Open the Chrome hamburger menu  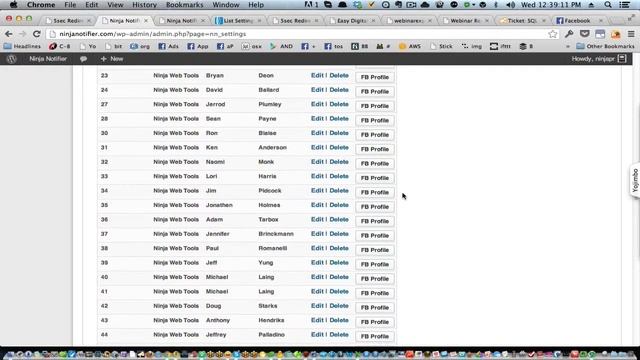coord(631,34)
